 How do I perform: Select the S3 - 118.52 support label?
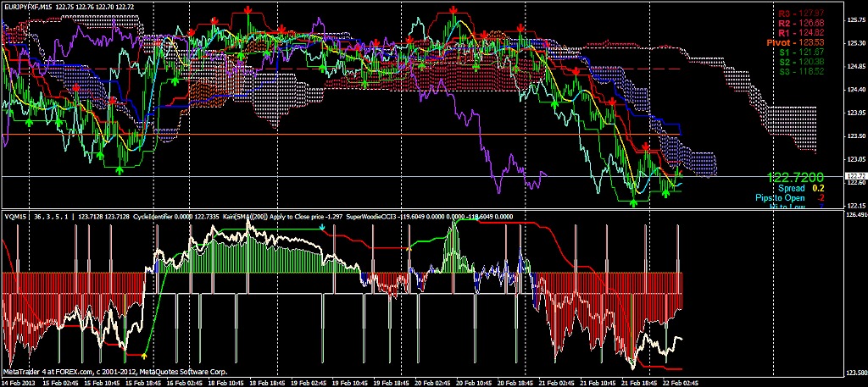click(x=802, y=71)
